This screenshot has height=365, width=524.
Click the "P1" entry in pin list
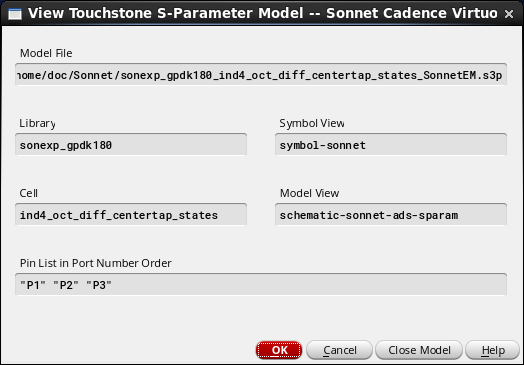pyautogui.click(x=33, y=285)
